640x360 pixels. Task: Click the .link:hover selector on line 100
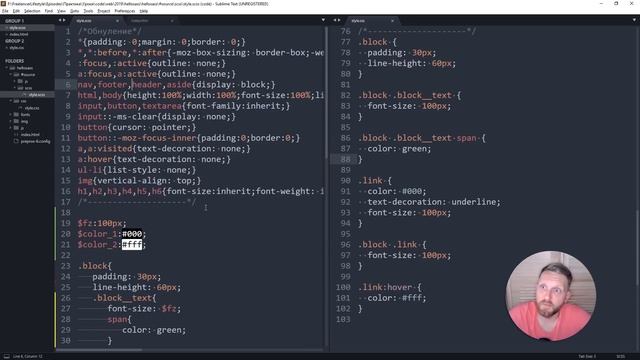pyautogui.click(x=385, y=287)
